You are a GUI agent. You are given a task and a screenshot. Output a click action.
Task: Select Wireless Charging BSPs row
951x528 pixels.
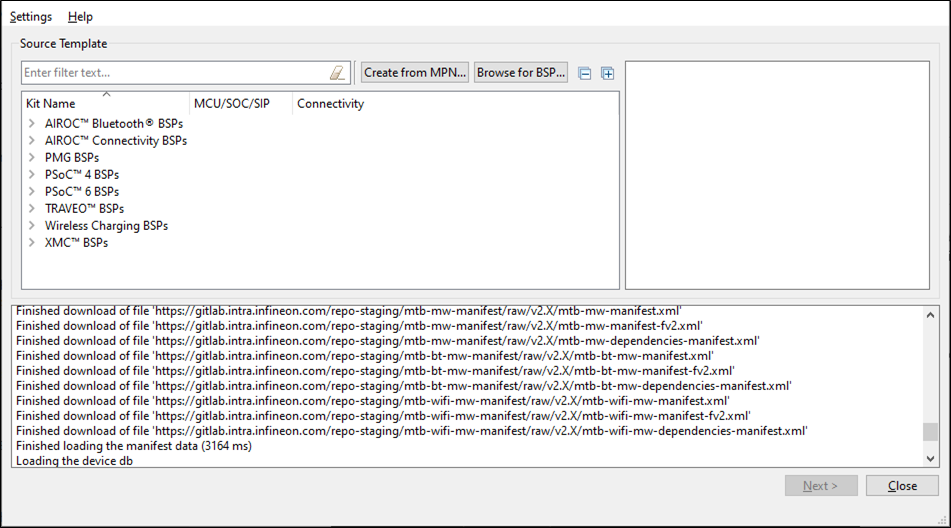point(106,225)
